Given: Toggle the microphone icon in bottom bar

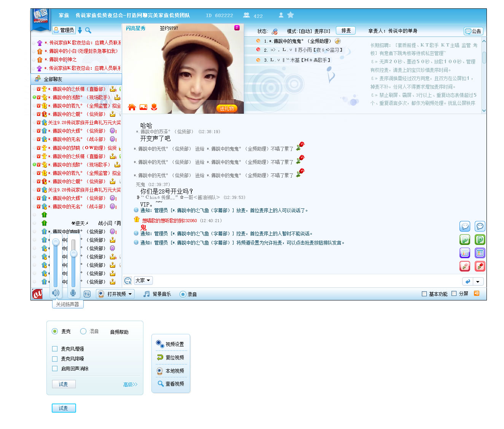Looking at the screenshot, I should pyautogui.click(x=73, y=293).
